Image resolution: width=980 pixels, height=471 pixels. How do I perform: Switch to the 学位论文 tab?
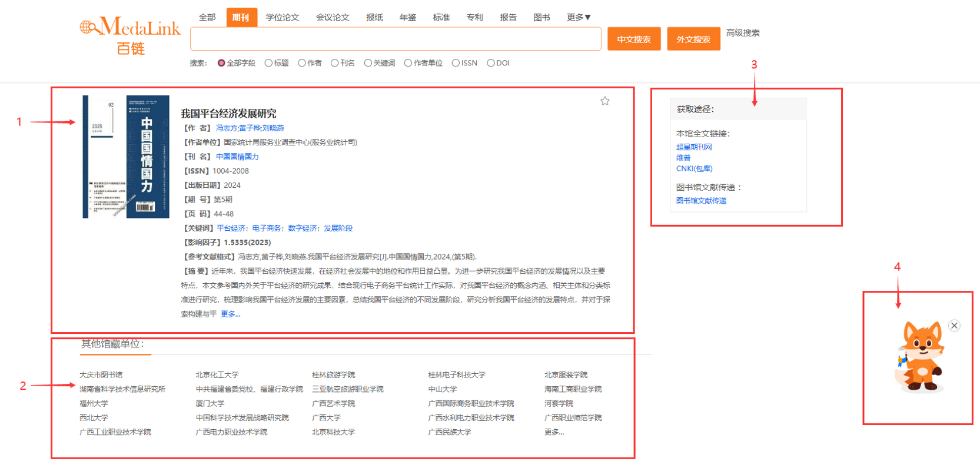tap(283, 18)
